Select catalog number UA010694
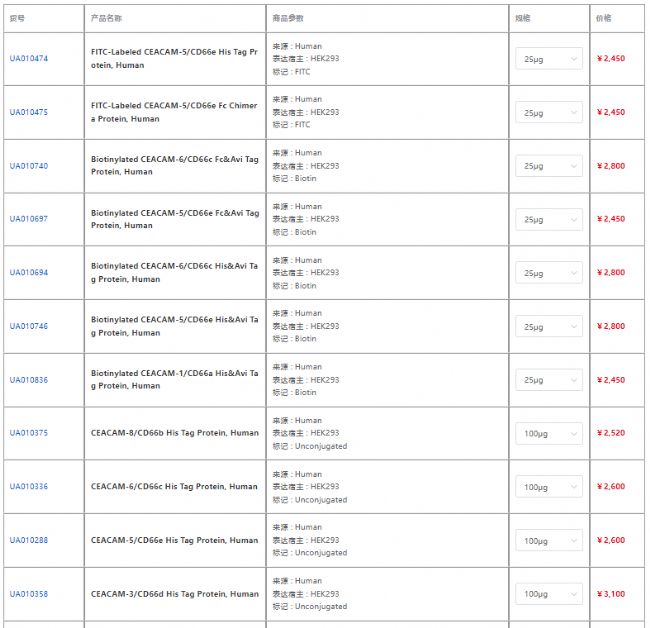Image resolution: width=650 pixels, height=628 pixels. click(28, 273)
